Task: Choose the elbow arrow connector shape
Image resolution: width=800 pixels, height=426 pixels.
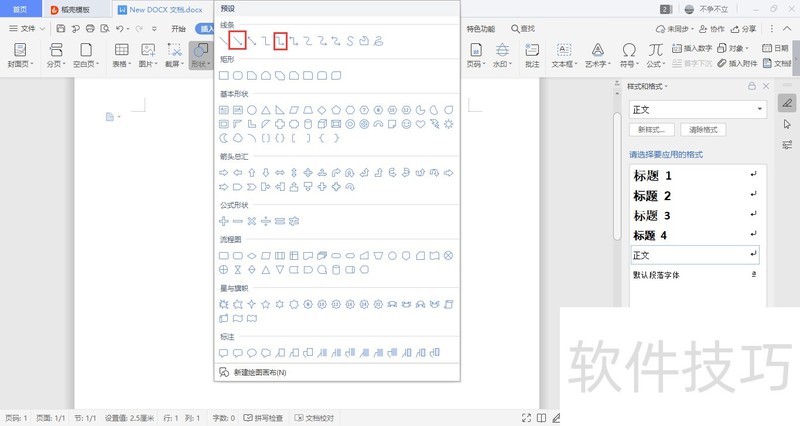Action: (280, 41)
